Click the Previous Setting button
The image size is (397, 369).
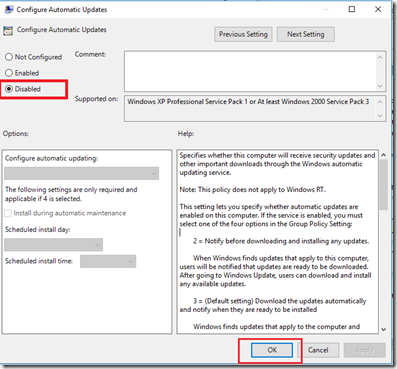click(243, 34)
